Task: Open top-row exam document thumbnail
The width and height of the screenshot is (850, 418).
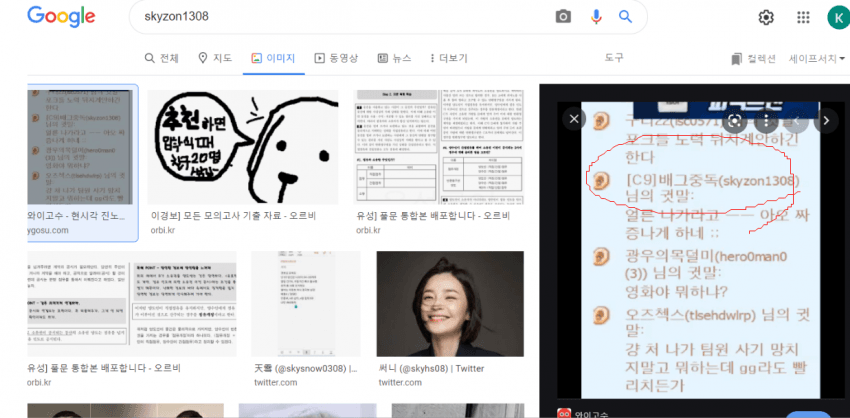Action: [439, 147]
